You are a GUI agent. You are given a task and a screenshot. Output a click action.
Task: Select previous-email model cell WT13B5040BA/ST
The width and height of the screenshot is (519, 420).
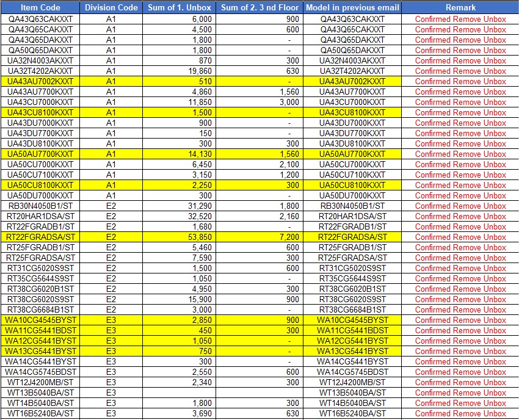352,393
